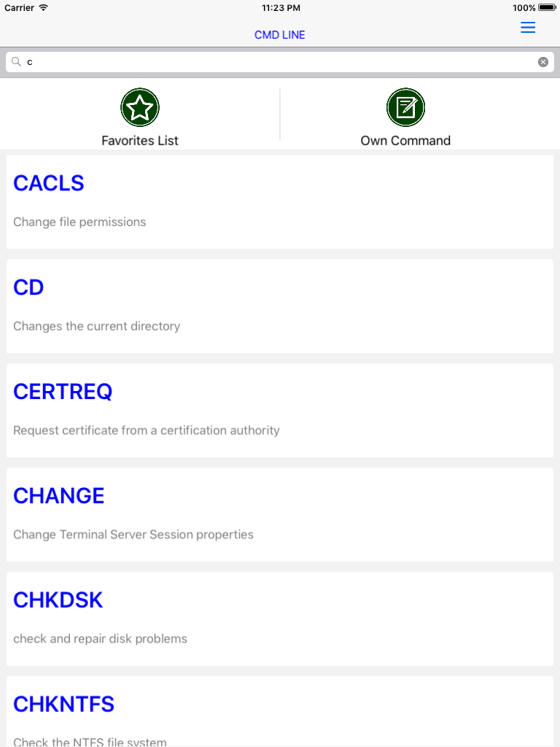
Task: Tap the Carrier label in the status bar
Action: pyautogui.click(x=18, y=8)
